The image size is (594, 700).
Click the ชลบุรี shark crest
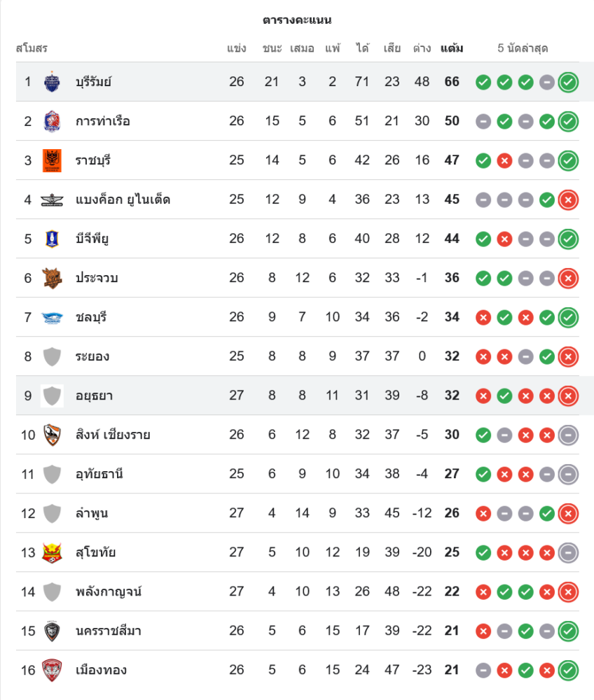click(x=52, y=317)
